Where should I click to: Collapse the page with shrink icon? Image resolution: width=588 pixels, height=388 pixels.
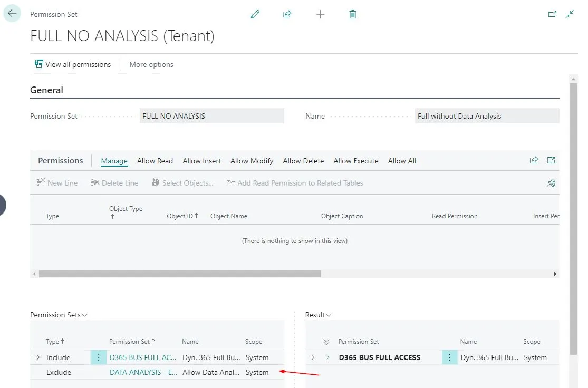click(x=570, y=14)
